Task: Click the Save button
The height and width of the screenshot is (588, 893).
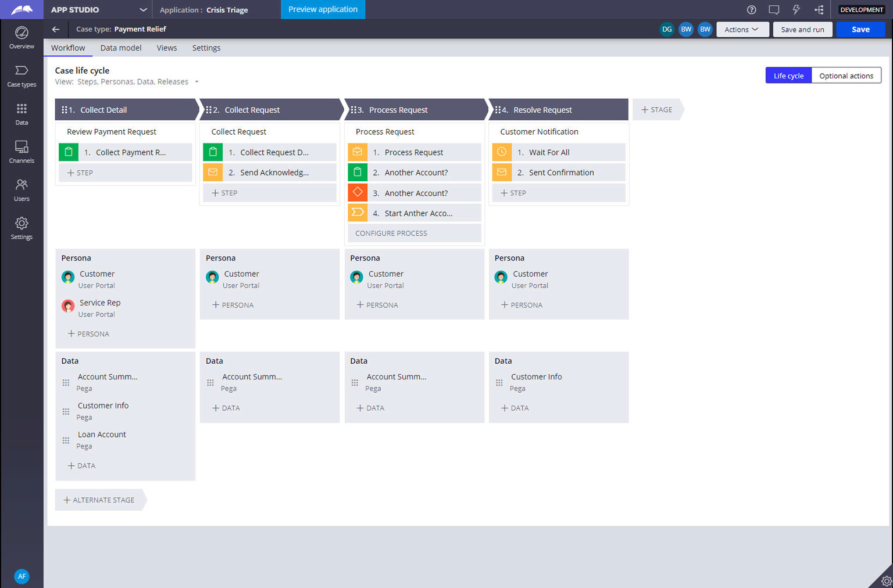Action: (860, 30)
